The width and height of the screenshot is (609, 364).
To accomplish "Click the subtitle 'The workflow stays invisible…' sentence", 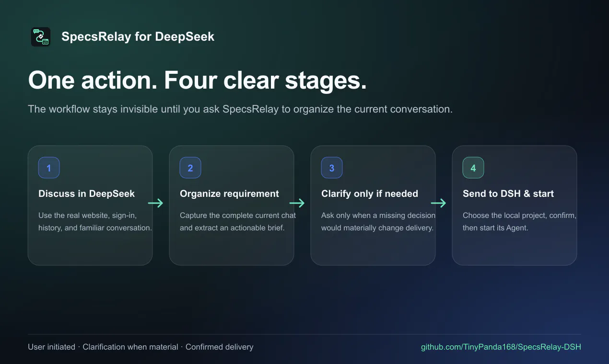I will click(x=240, y=109).
